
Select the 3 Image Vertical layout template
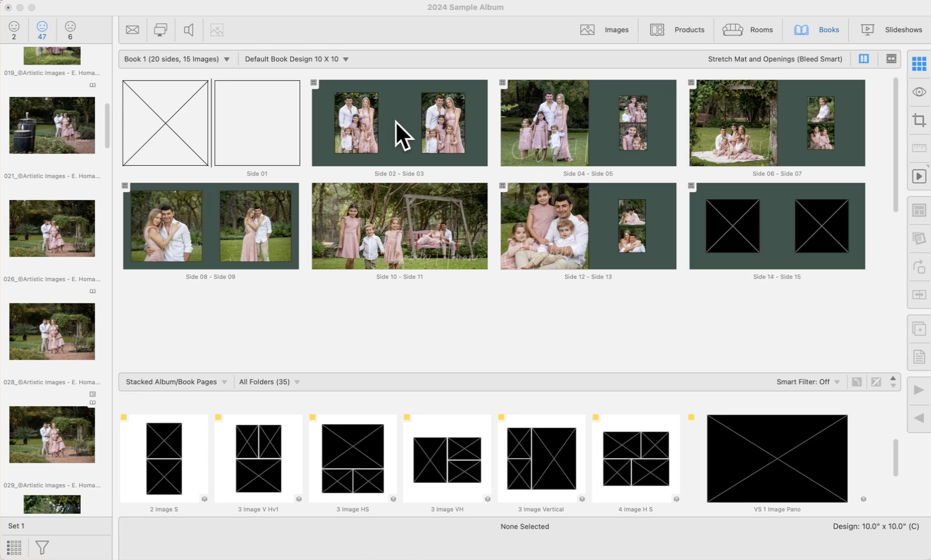pos(541,459)
